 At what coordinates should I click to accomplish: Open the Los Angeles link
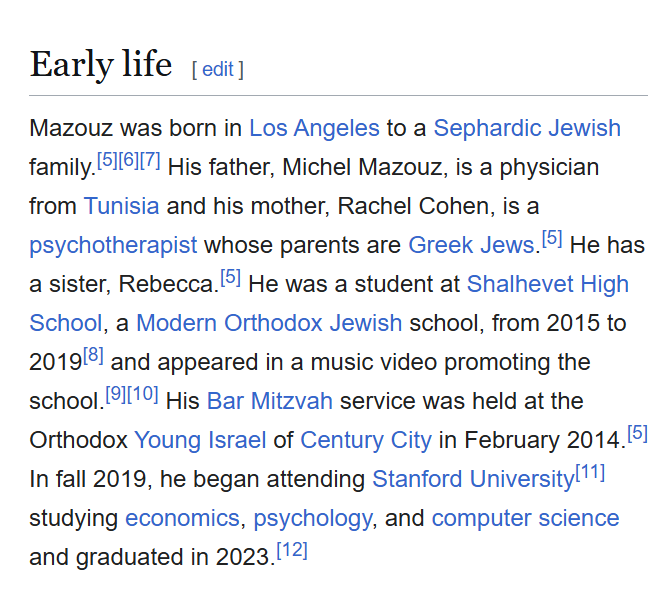(x=314, y=128)
